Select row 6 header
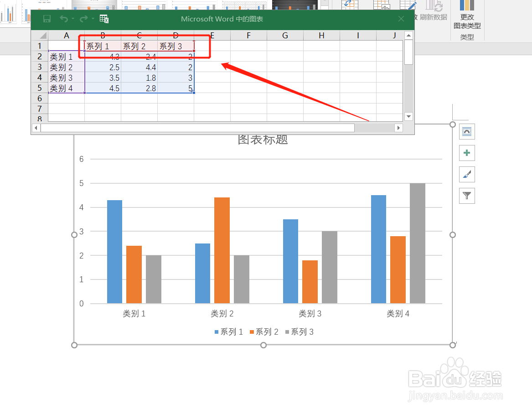Image resolution: width=532 pixels, height=414 pixels. (40, 98)
